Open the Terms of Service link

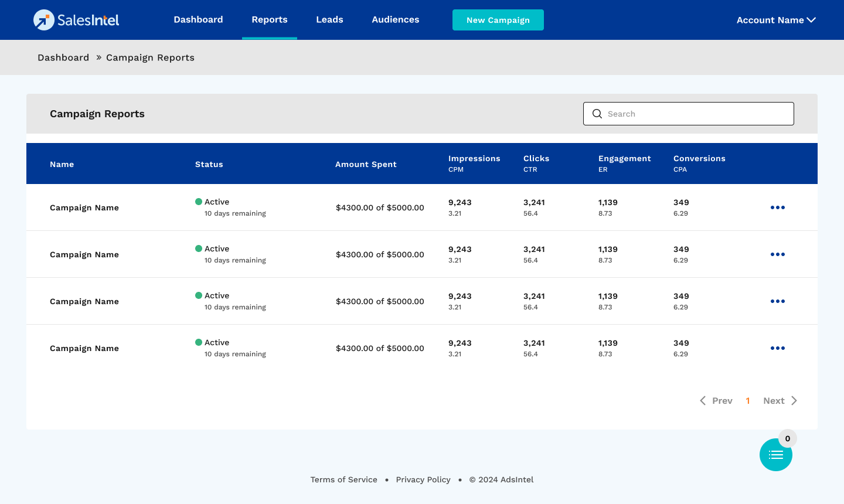(343, 479)
